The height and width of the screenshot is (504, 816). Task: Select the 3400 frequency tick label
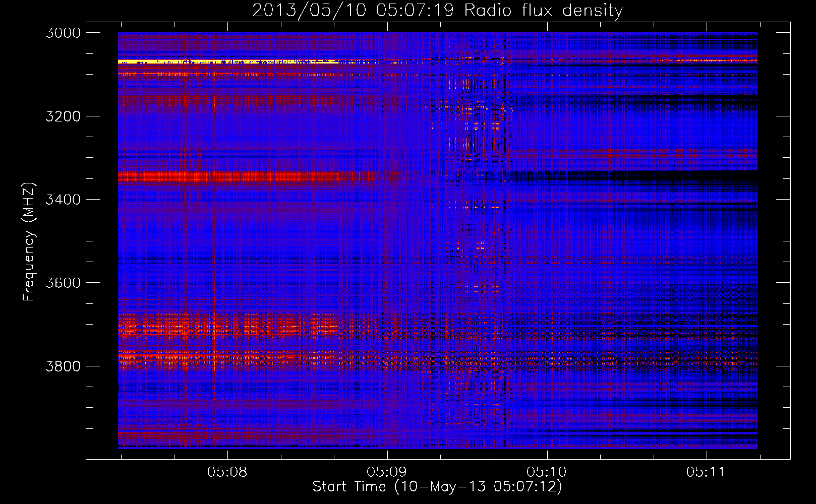click(63, 200)
